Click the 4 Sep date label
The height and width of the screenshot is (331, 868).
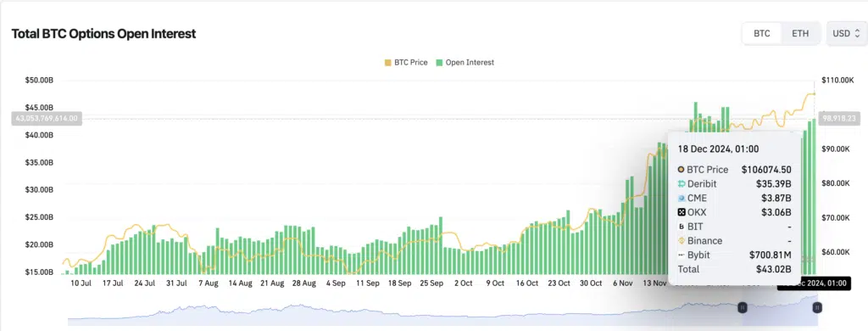[336, 283]
